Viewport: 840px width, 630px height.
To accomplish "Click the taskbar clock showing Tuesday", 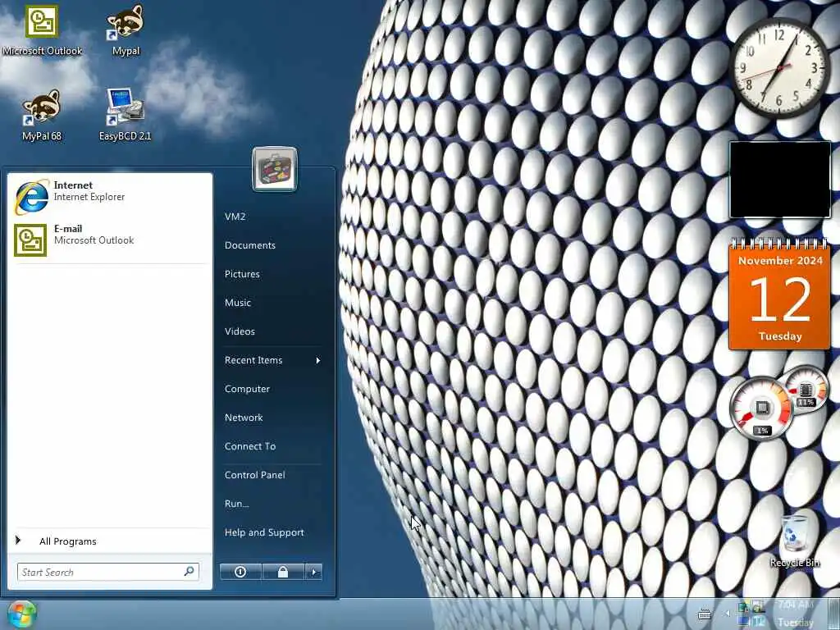I will click(796, 614).
